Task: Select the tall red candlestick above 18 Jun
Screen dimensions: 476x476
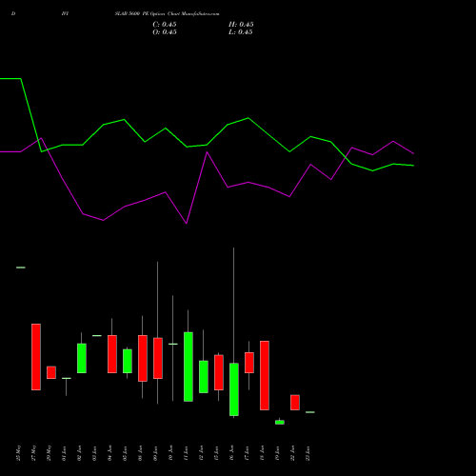Action: pos(265,375)
